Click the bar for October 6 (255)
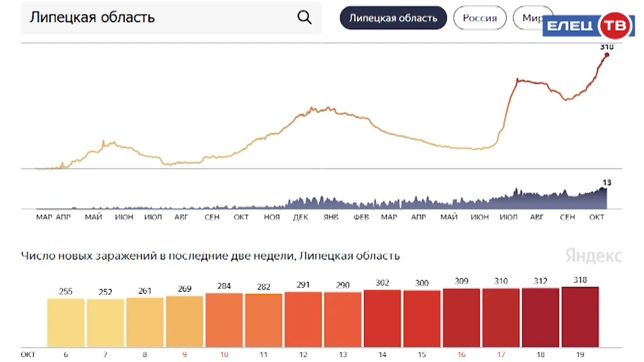644x362 pixels. 66,323
